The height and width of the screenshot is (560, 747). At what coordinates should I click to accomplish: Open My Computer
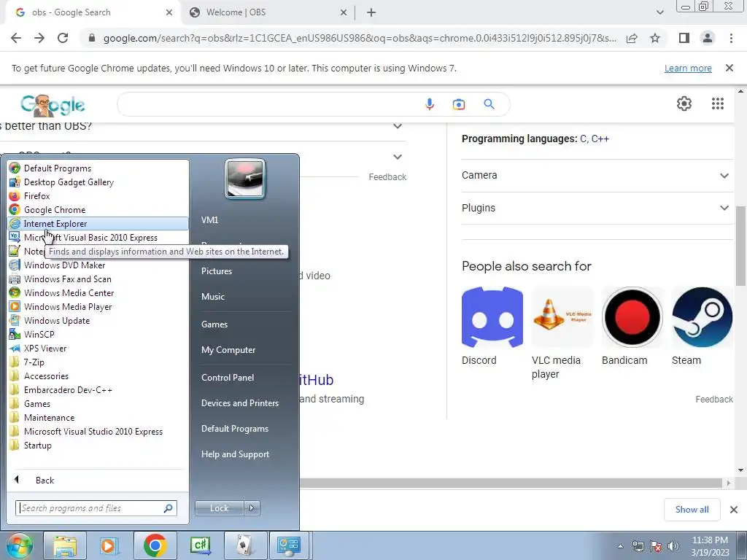click(228, 349)
